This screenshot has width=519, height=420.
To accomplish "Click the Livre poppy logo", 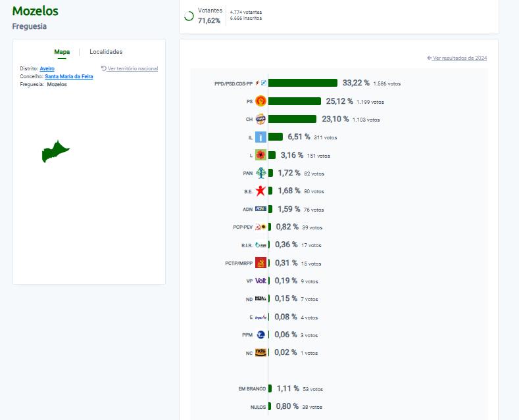I will click(x=261, y=154).
